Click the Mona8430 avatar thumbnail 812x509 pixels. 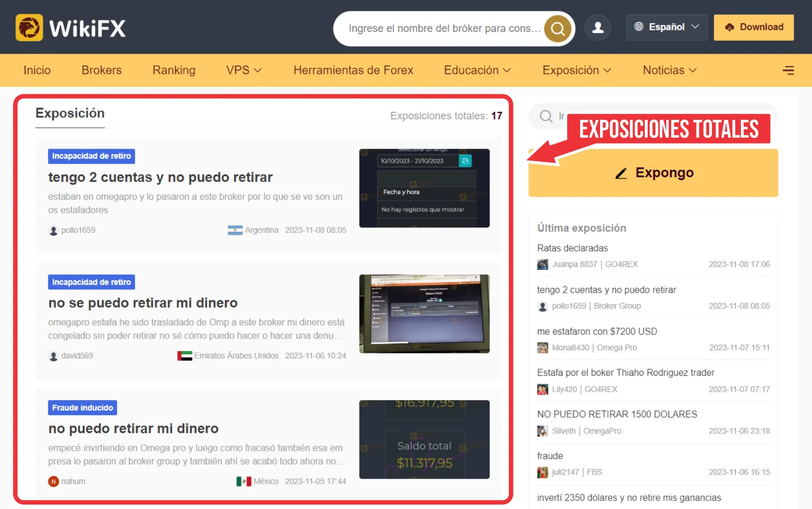(x=542, y=348)
